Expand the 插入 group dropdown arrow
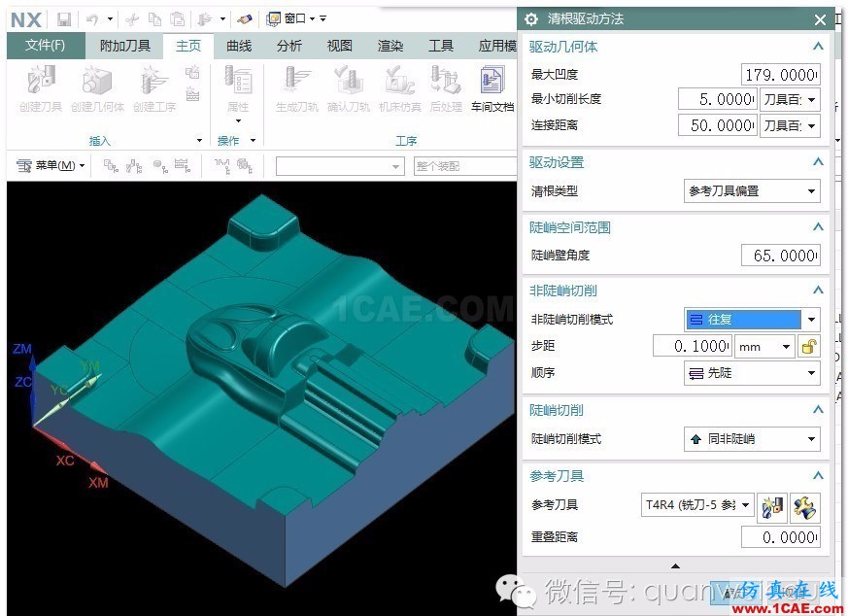Viewport: 848px width, 616px height. (x=199, y=141)
